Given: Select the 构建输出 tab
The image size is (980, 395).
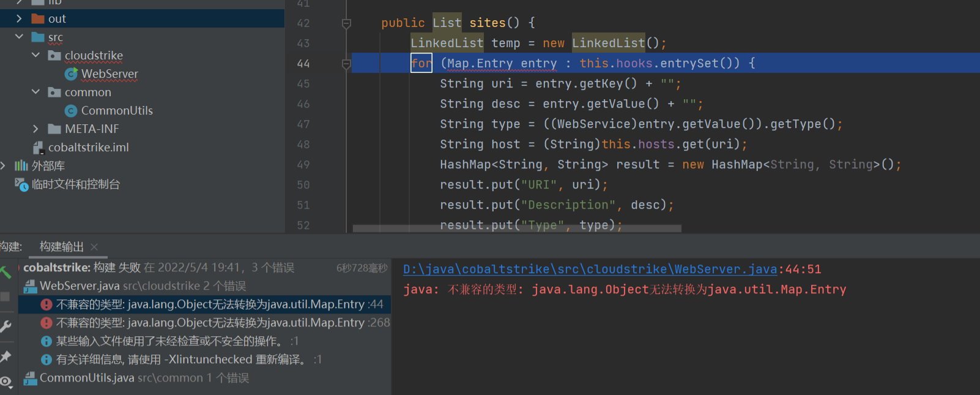Looking at the screenshot, I should (x=61, y=247).
